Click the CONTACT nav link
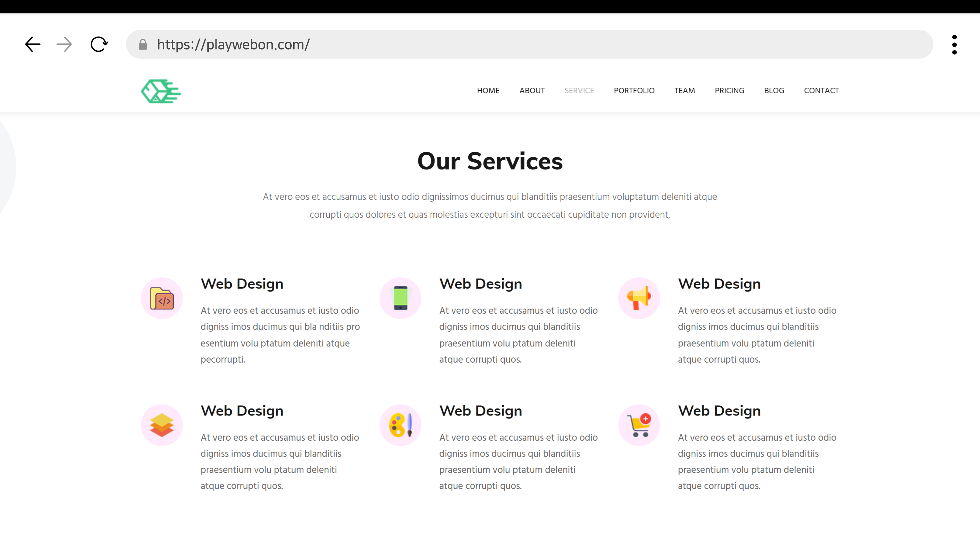Viewport: 980px width, 551px height. (x=821, y=90)
